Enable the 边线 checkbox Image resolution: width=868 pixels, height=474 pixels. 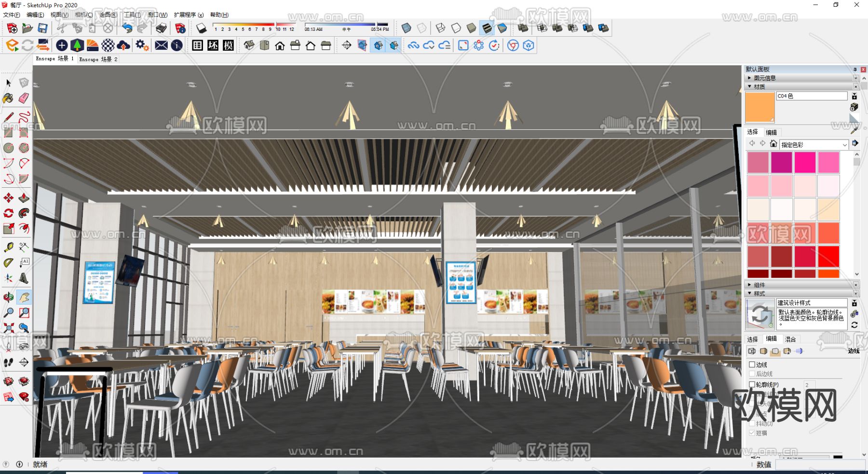[x=752, y=365]
